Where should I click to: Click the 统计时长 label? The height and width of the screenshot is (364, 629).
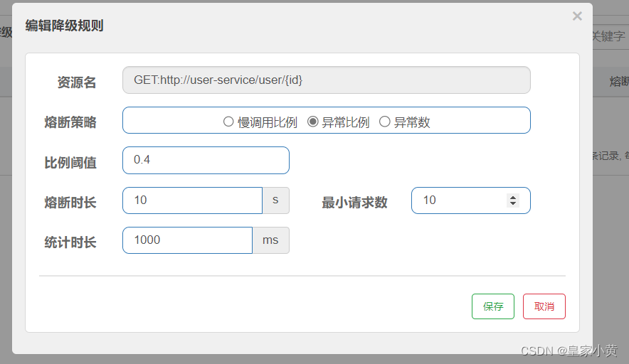click(70, 242)
